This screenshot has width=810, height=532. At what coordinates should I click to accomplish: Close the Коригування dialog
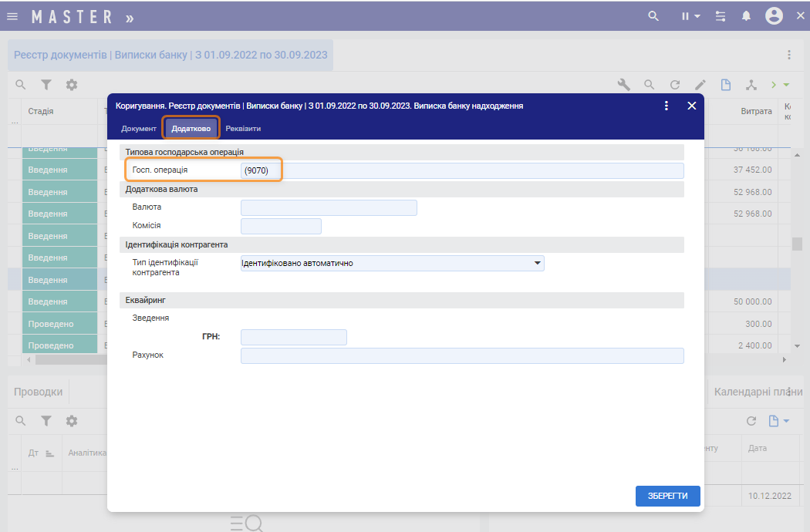tap(692, 106)
